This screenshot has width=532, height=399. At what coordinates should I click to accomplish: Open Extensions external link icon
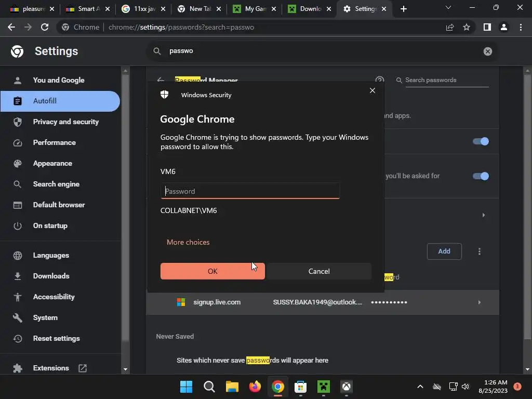tap(83, 368)
